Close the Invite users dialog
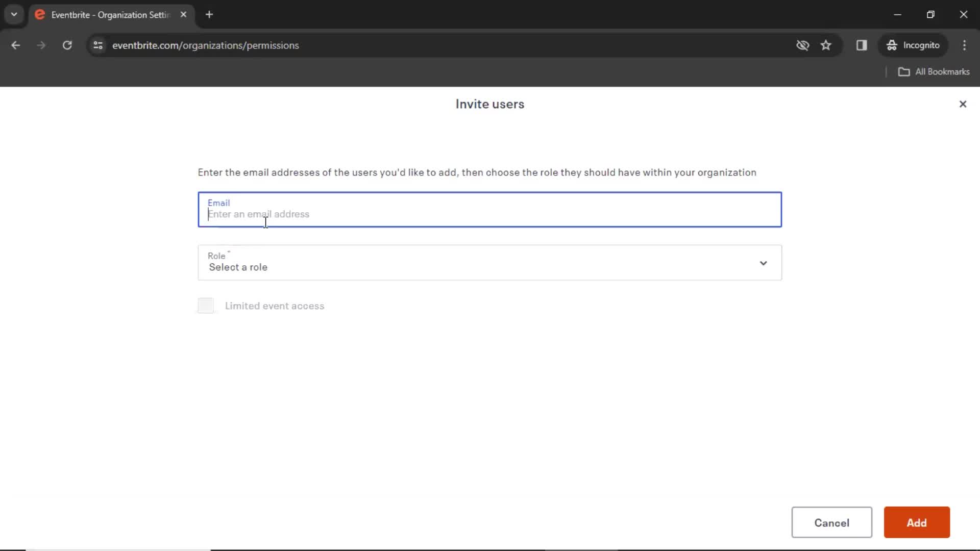This screenshot has width=980, height=551. click(x=963, y=104)
